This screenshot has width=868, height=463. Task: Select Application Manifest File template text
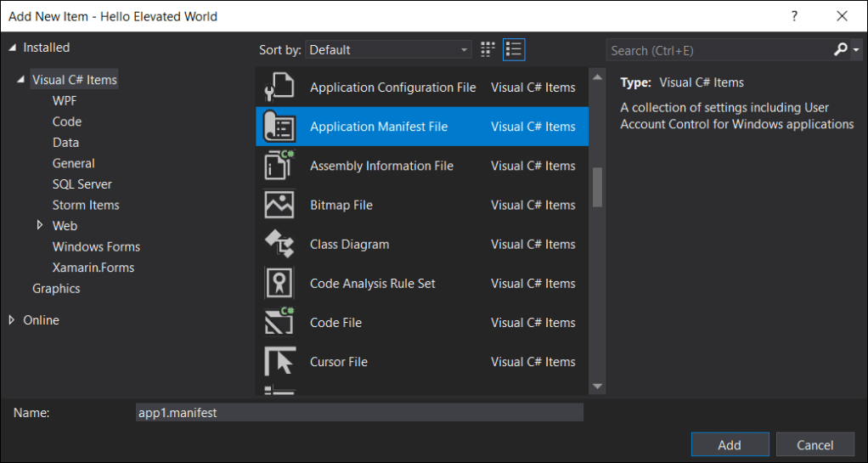click(379, 127)
